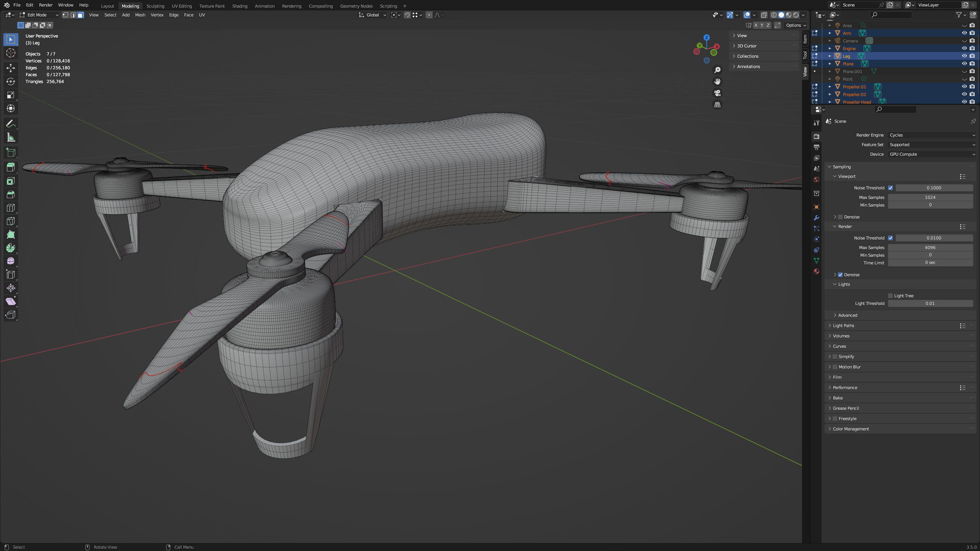The image size is (980, 551).
Task: Switch perspective/orthographic with grid icon
Action: pos(717,104)
